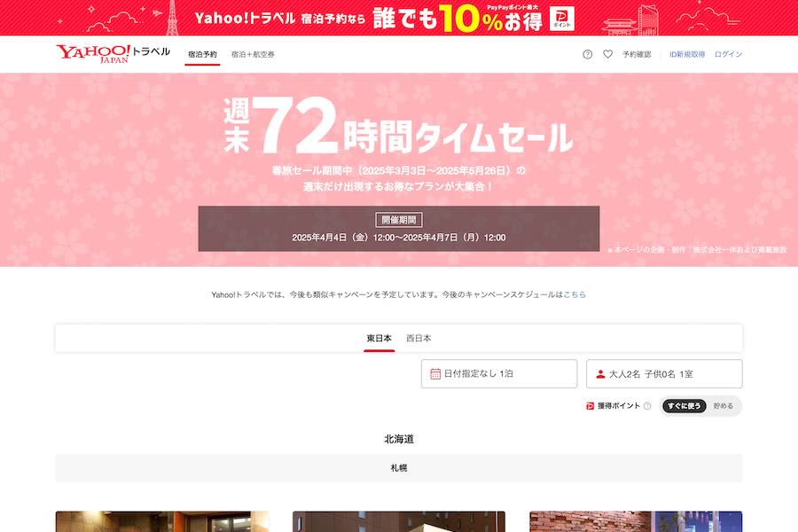Open the first hotel photo thumbnail

click(x=162, y=521)
